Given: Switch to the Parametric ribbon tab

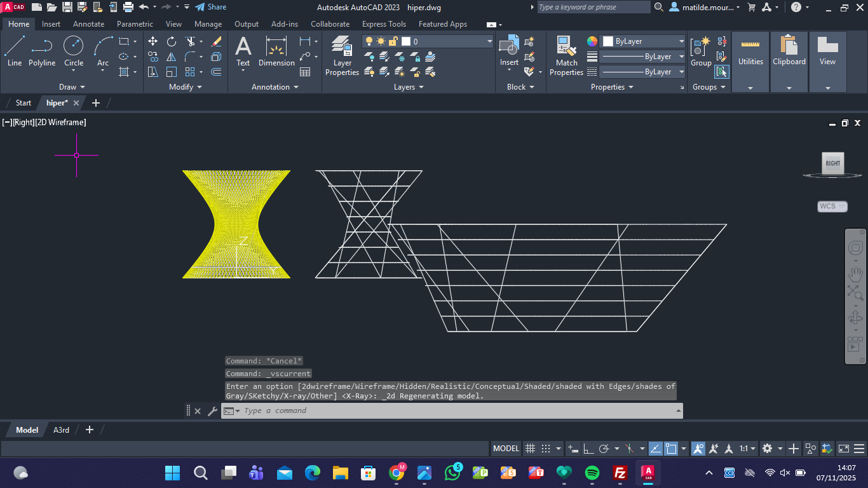Looking at the screenshot, I should tap(135, 24).
